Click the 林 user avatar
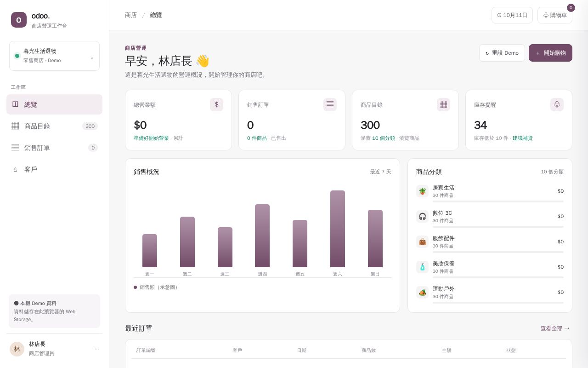 [17, 349]
